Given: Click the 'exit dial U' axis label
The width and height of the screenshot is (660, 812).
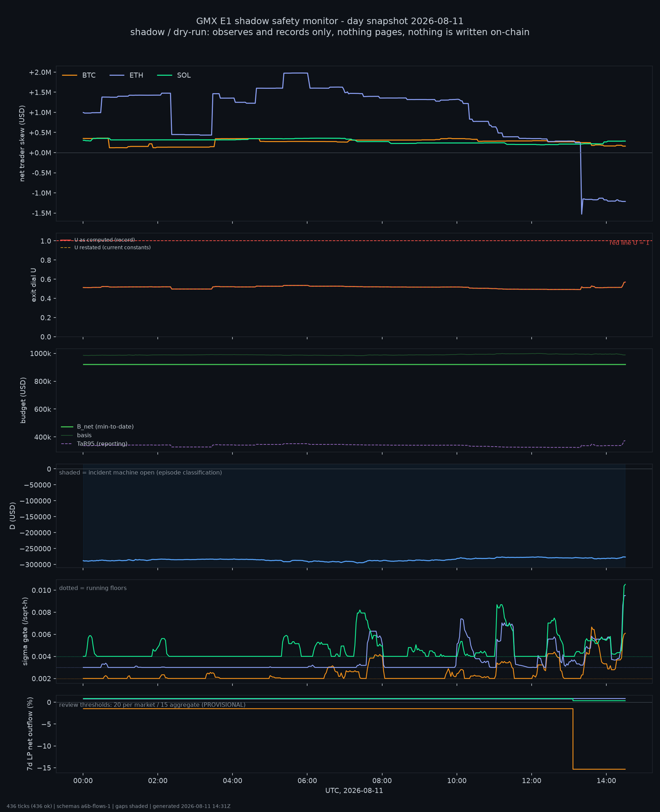Looking at the screenshot, I should pos(33,285).
